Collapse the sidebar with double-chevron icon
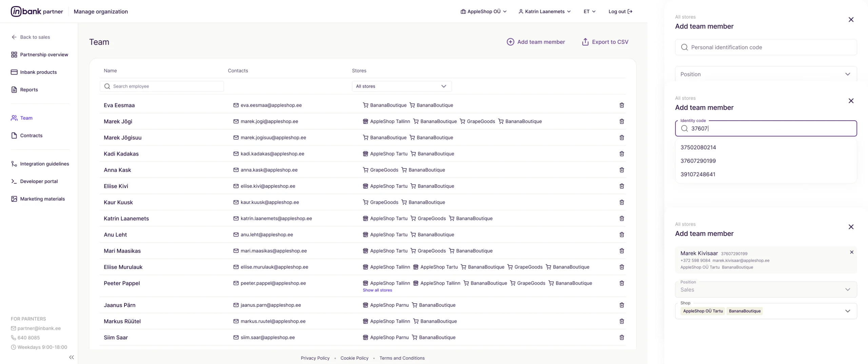Screen dimensions: 868x364 pos(71,357)
